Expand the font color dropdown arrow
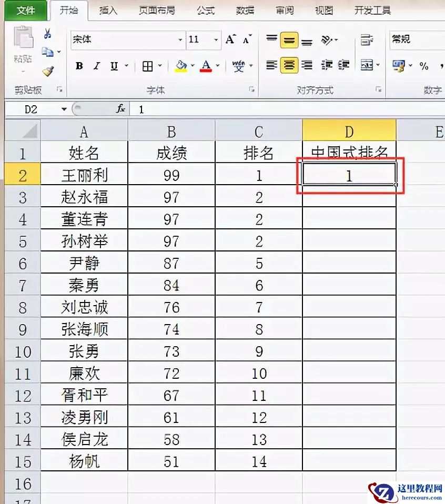The height and width of the screenshot is (504, 445). [x=218, y=66]
